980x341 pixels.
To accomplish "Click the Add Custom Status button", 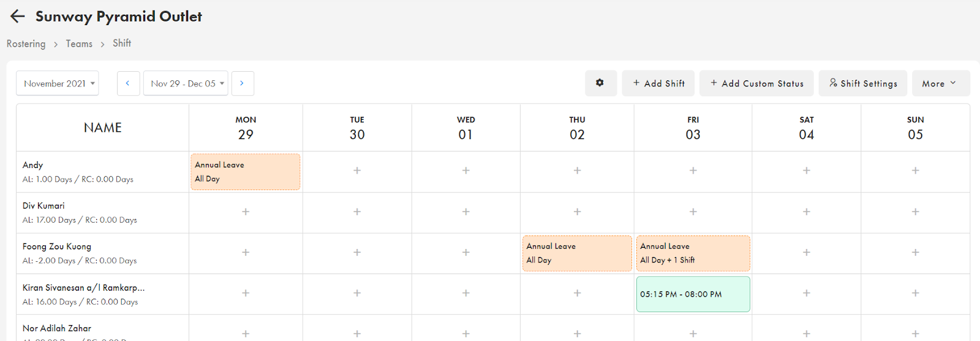I will (756, 83).
